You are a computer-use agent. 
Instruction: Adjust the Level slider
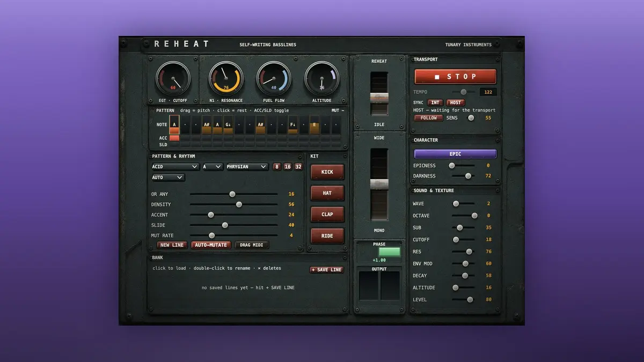click(x=464, y=300)
